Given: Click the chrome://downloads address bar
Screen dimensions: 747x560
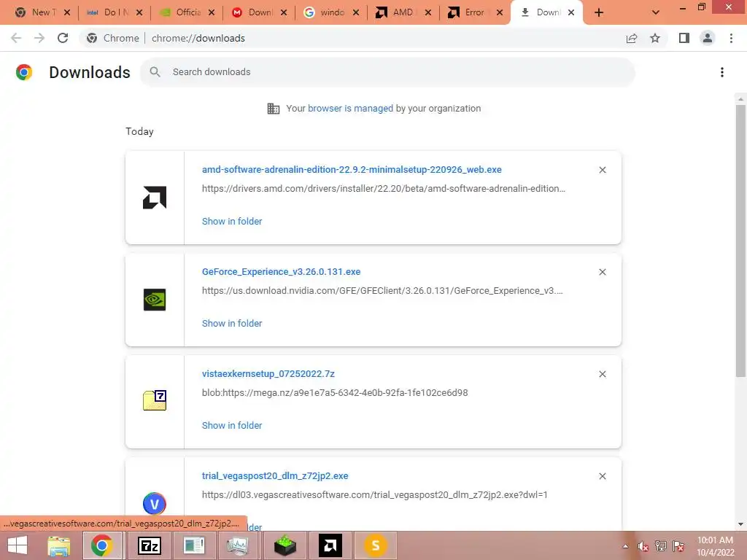Looking at the screenshot, I should (198, 38).
